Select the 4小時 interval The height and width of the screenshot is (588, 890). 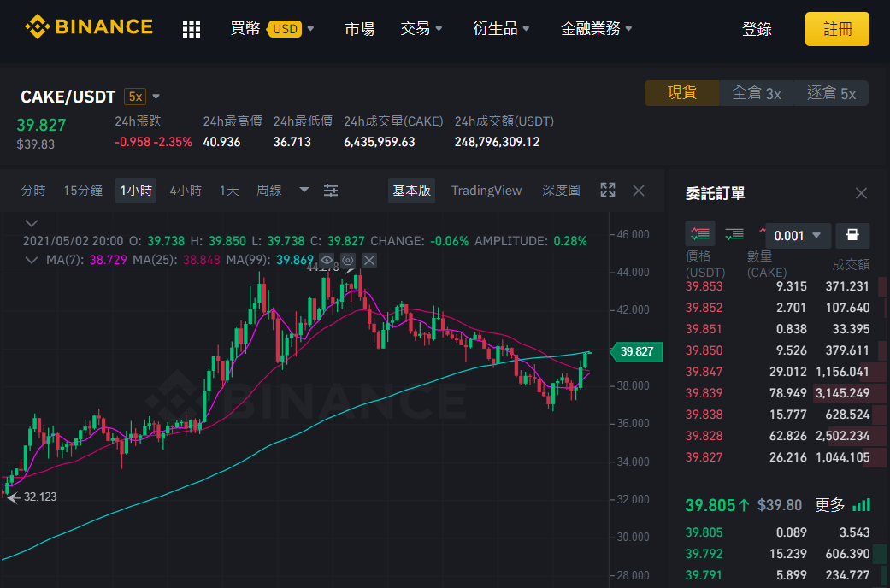coord(186,190)
